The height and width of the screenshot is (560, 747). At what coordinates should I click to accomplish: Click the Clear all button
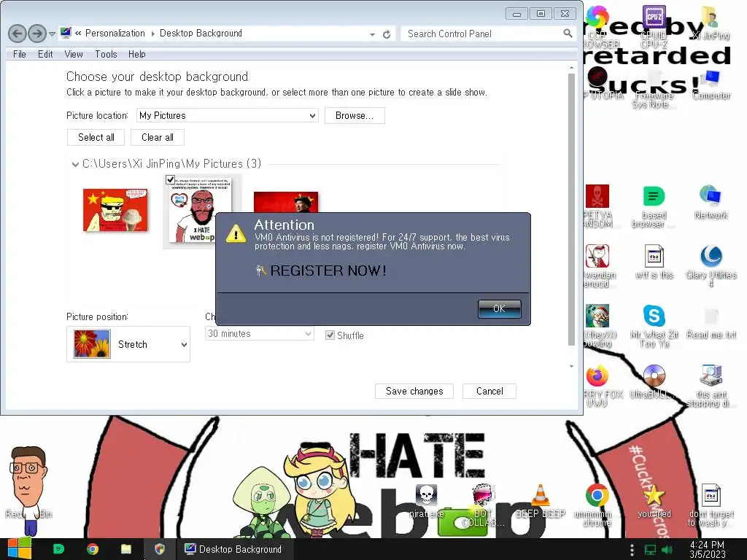click(x=158, y=137)
